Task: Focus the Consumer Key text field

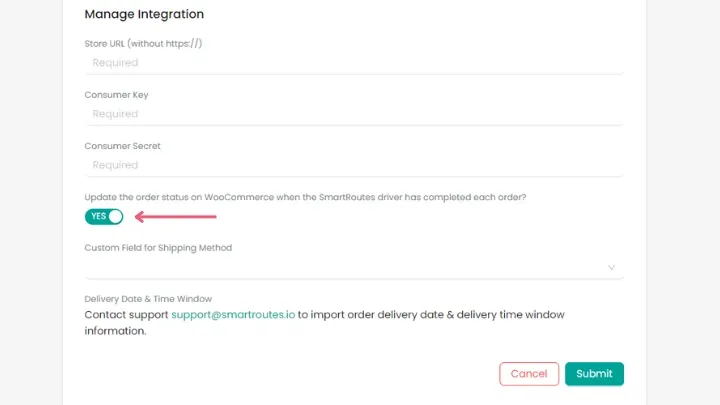Action: [353, 114]
